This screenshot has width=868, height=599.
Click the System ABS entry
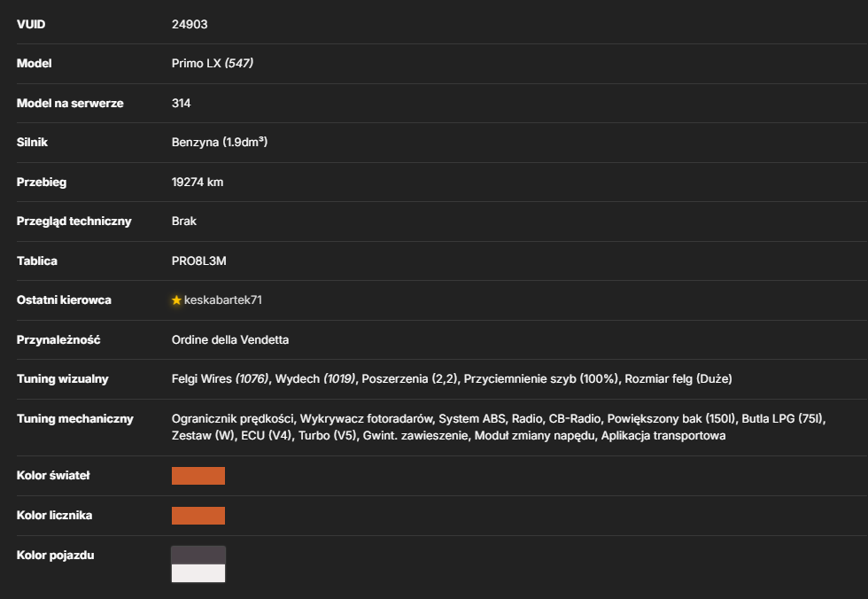pyautogui.click(x=472, y=418)
